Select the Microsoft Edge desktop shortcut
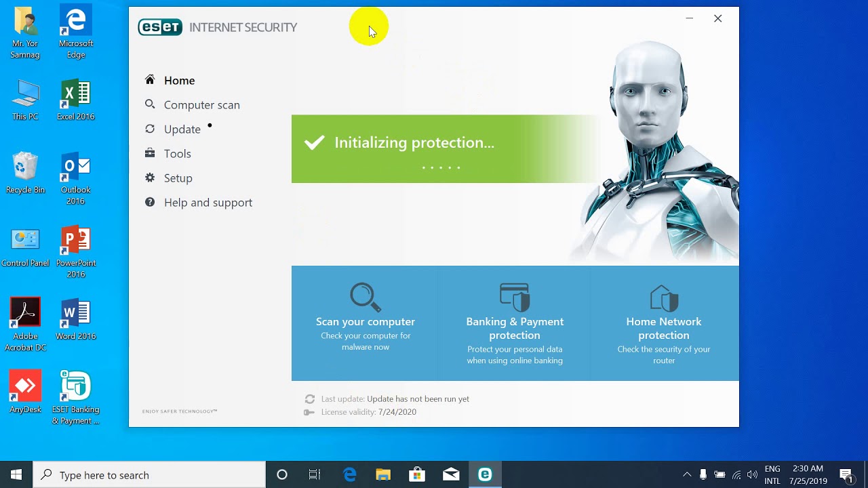868x488 pixels. tap(76, 33)
